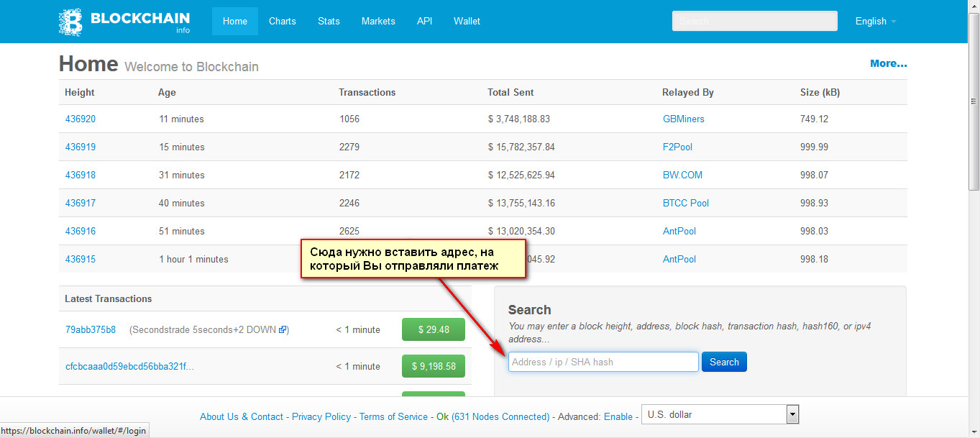Click the top header search box

coord(754,22)
